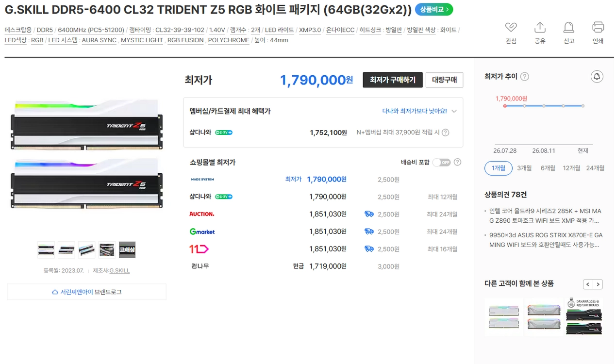Click the Auction delivery truck icon
The image size is (616, 364).
point(369,214)
